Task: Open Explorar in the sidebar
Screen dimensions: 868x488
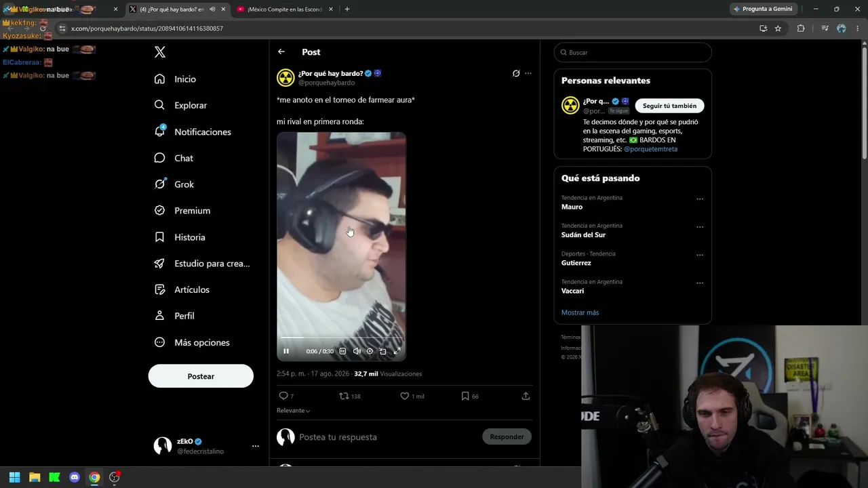Action: pyautogui.click(x=181, y=105)
